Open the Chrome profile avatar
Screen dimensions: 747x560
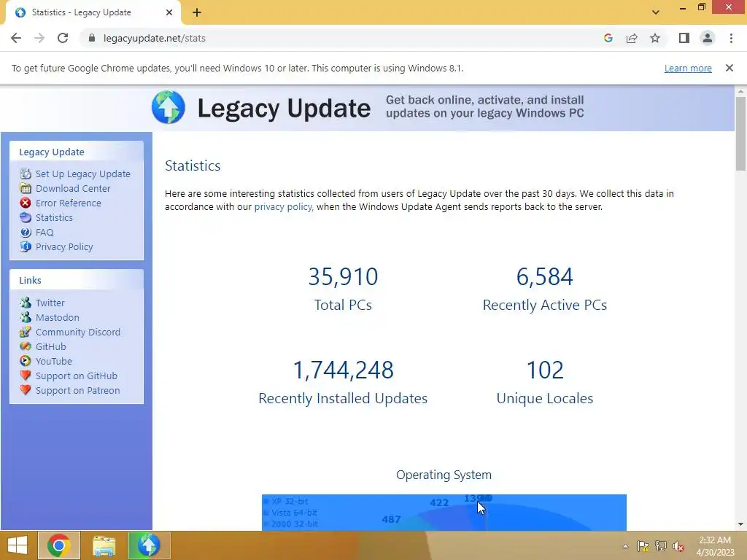(x=708, y=38)
